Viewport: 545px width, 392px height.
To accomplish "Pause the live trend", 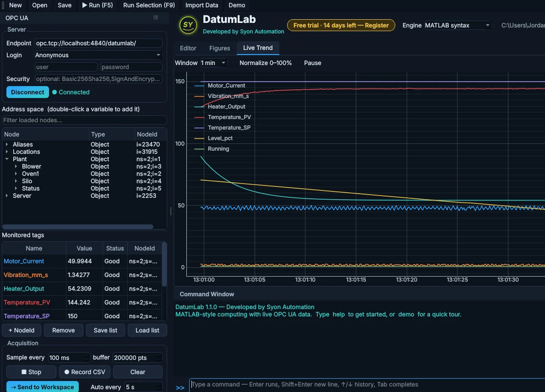I will point(312,63).
